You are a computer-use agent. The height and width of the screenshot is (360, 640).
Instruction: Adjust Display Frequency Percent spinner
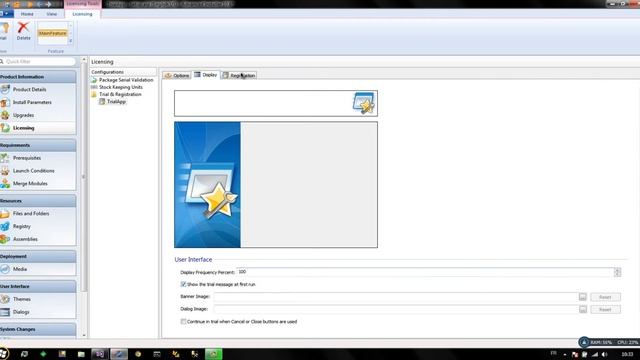(617, 272)
